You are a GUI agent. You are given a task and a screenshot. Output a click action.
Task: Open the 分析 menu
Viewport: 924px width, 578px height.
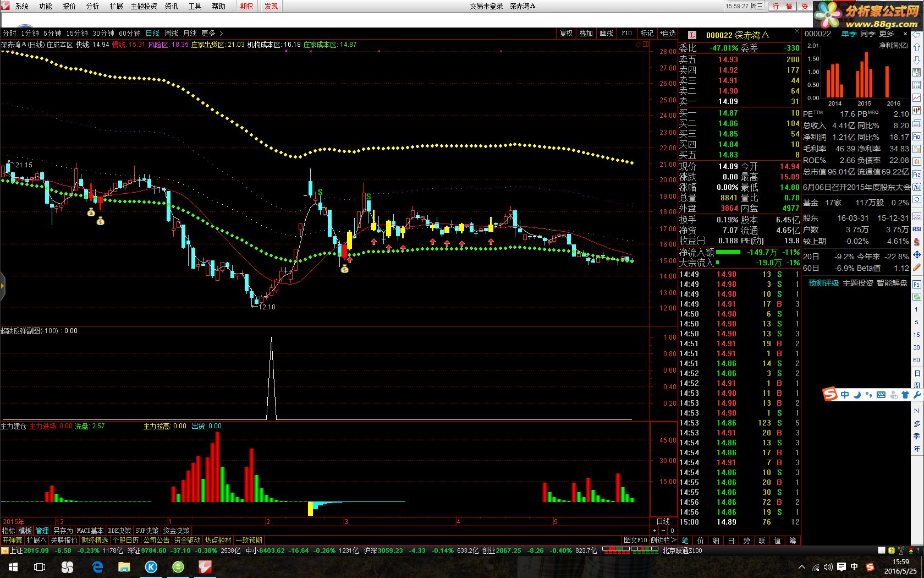pyautogui.click(x=92, y=6)
